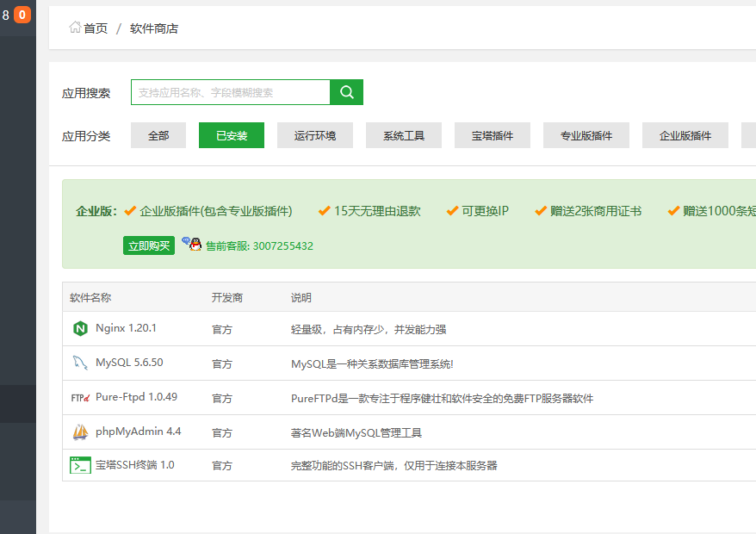Click the orange 0 notification badge
The width and height of the screenshot is (756, 534).
(22, 15)
